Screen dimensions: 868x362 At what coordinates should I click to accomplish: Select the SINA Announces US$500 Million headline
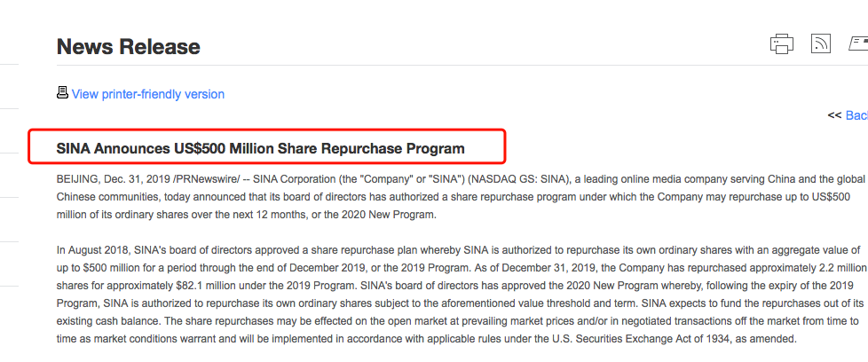pyautogui.click(x=260, y=147)
